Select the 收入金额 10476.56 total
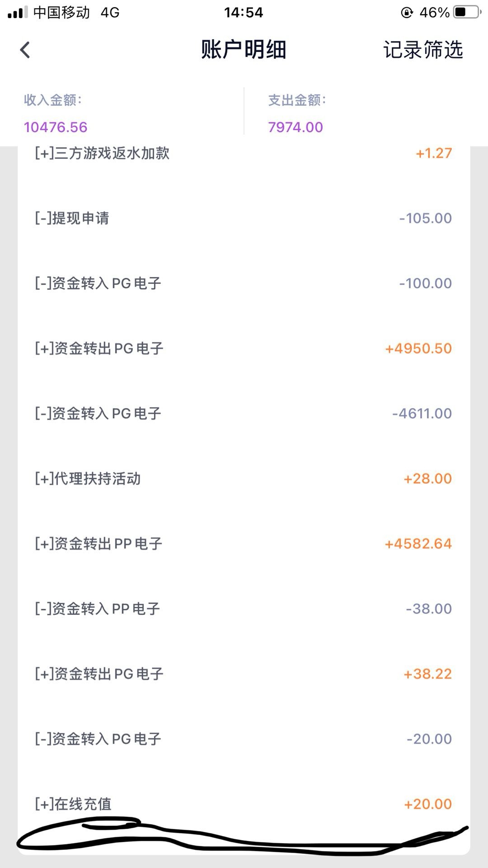Image resolution: width=488 pixels, height=868 pixels. 56,127
